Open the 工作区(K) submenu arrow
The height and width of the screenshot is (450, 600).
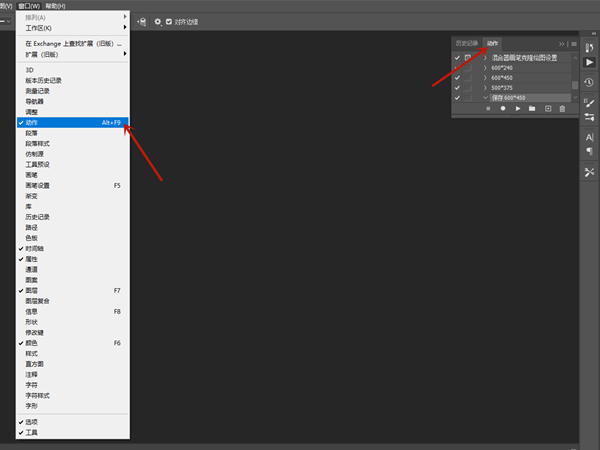pos(125,27)
